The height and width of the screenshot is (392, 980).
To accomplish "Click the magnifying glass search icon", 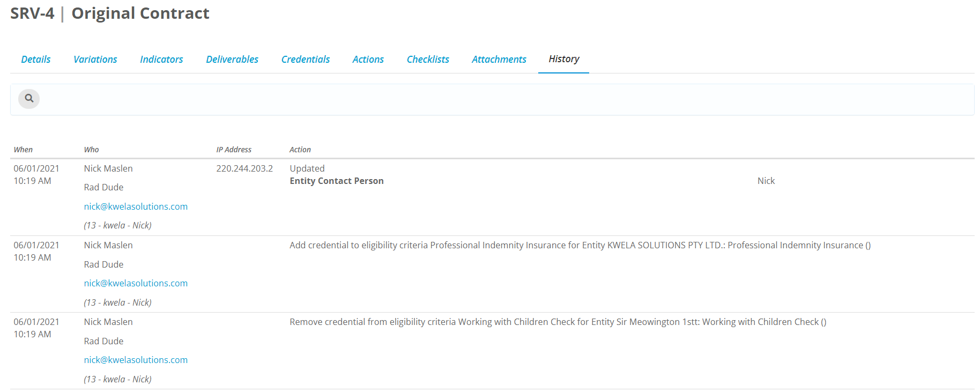I will pyautogui.click(x=29, y=99).
